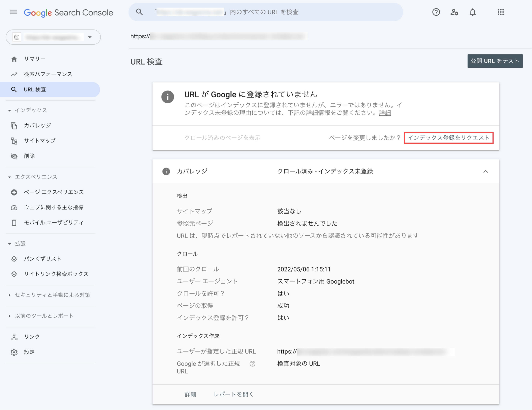Click the phone icon for モバイル ユーザビリティ
The image size is (532, 410).
(14, 223)
